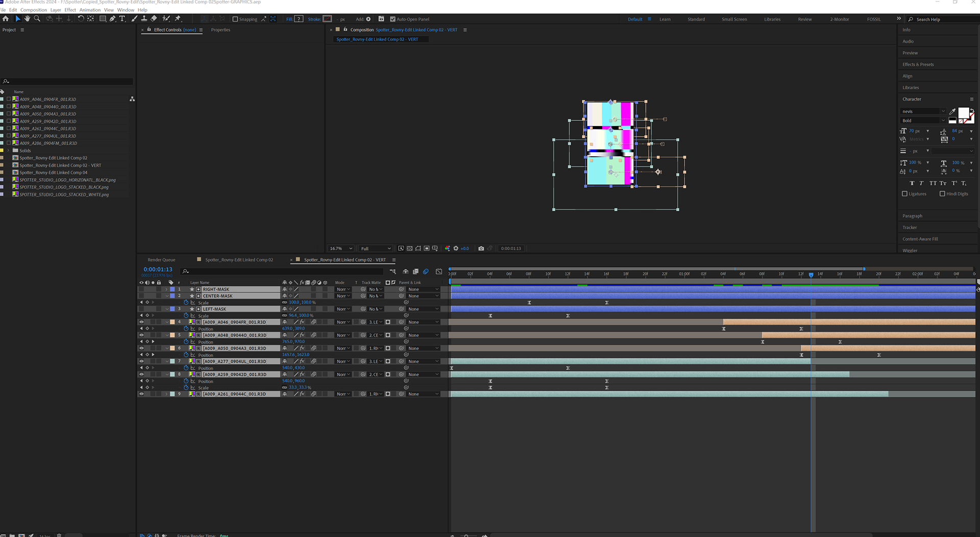Select the Rotation tool
The image size is (980, 537).
click(81, 19)
